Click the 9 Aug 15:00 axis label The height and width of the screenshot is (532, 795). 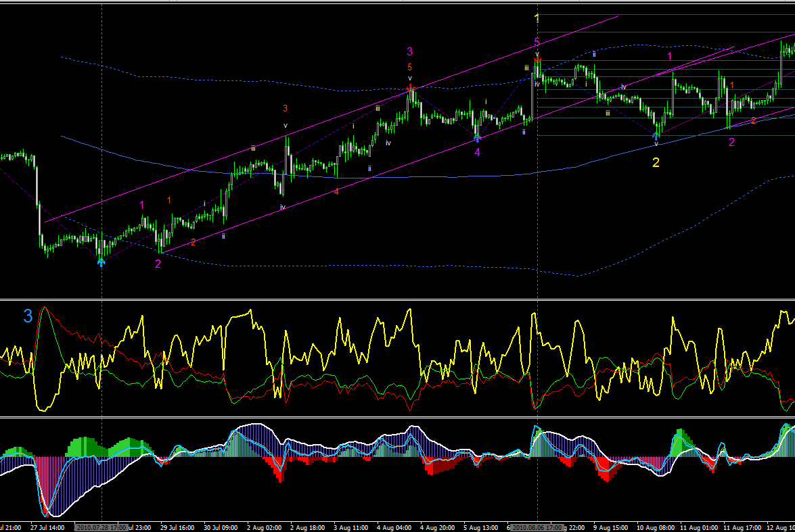pyautogui.click(x=610, y=527)
